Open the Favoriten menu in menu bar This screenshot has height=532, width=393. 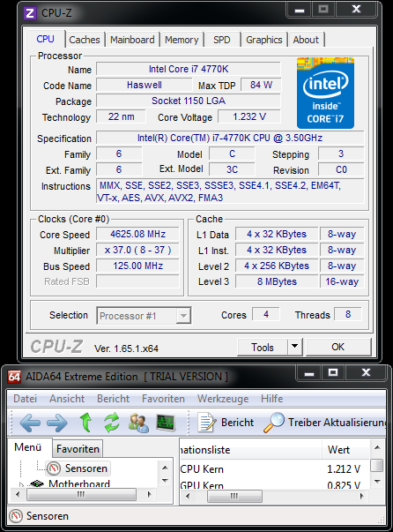163,398
